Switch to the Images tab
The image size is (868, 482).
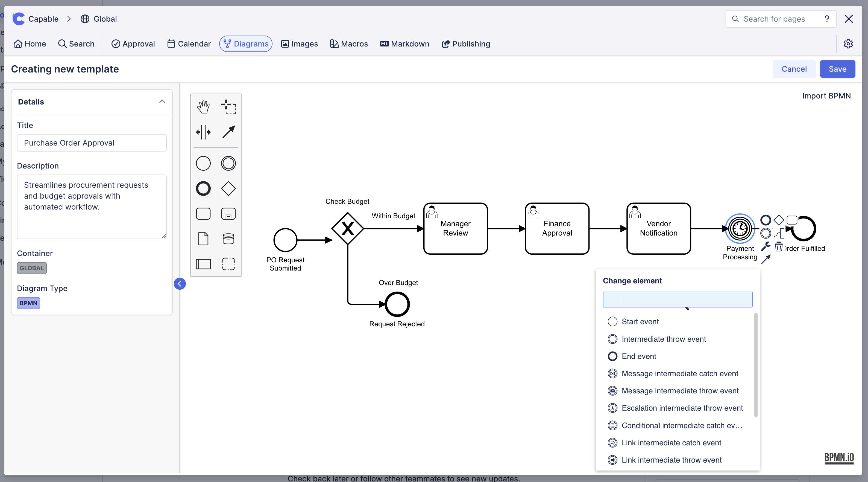(x=299, y=44)
